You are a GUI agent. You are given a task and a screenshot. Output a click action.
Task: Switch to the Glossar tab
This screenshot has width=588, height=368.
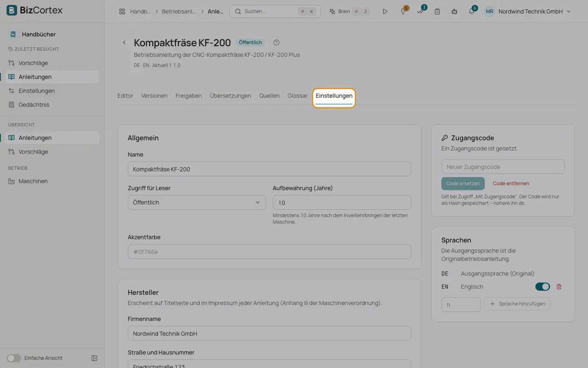(297, 96)
